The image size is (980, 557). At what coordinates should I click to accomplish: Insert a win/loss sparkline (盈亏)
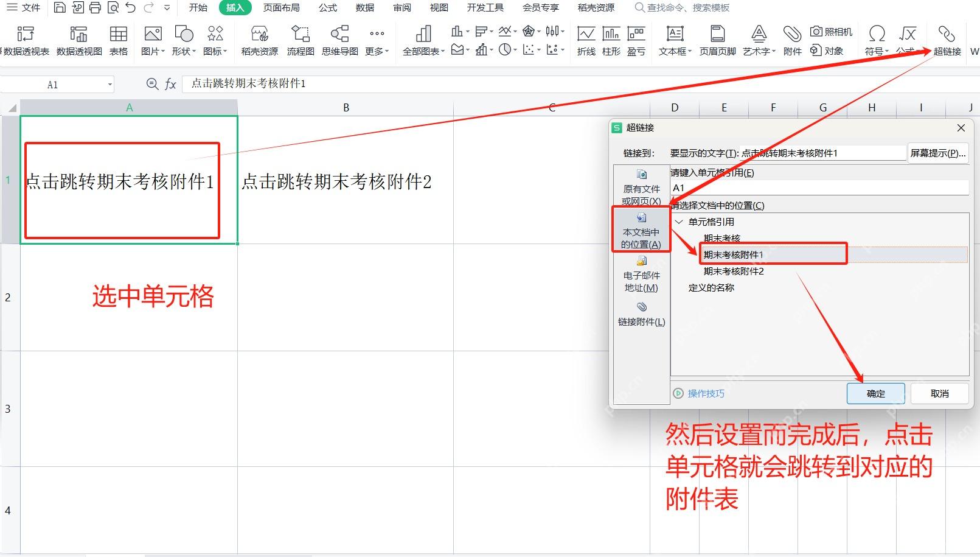tap(636, 41)
